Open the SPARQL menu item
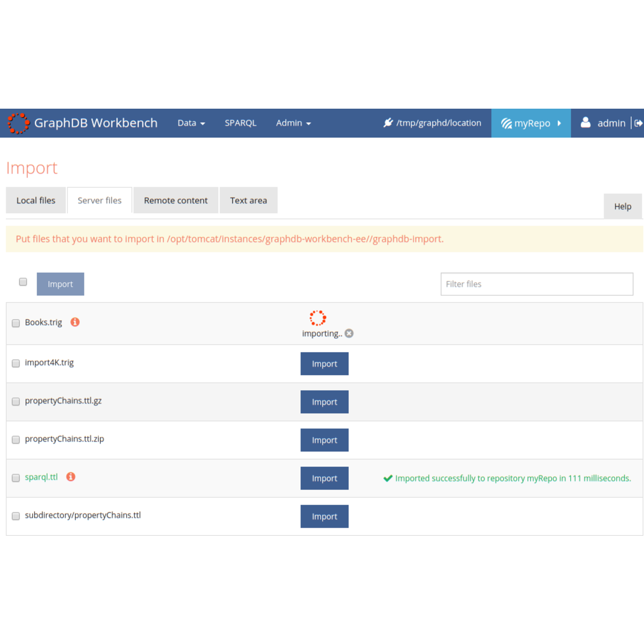Image resolution: width=644 pixels, height=644 pixels. [x=240, y=123]
